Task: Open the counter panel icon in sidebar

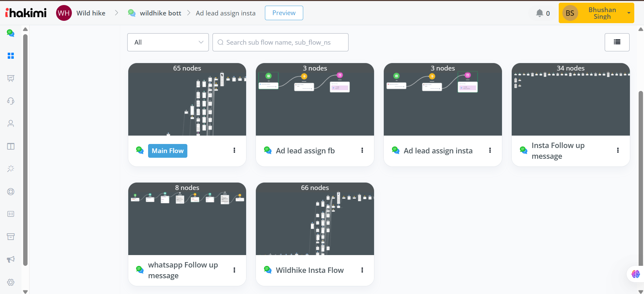Action: [x=11, y=214]
